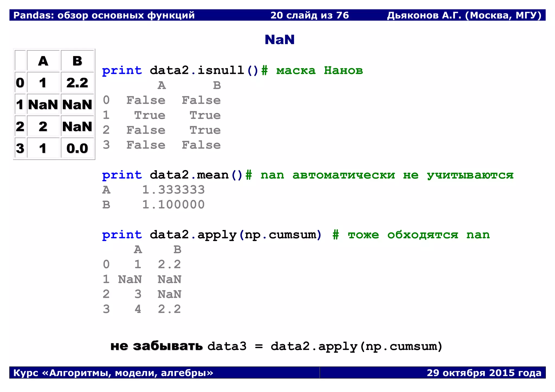Click row index 3 of the bordered table
The width and height of the screenshot is (555, 392).
[20, 148]
